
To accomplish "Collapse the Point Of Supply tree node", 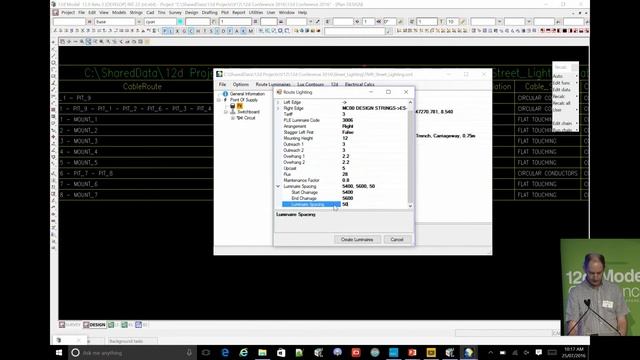I will click(219, 100).
